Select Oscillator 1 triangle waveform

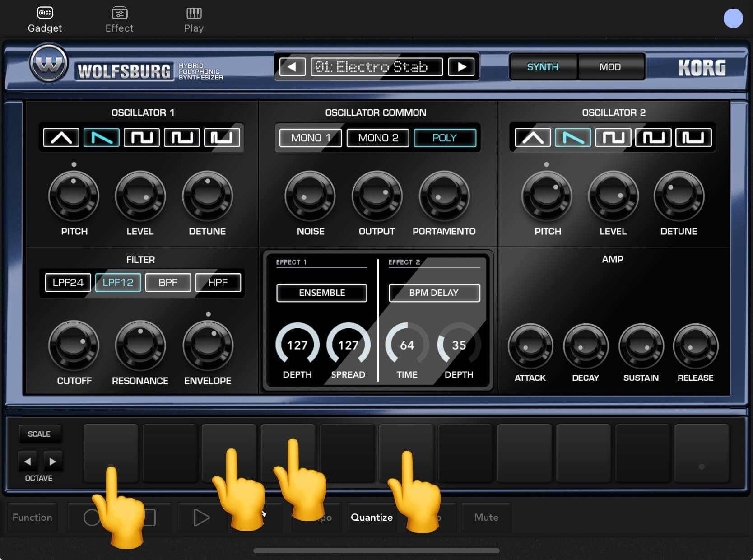click(61, 137)
